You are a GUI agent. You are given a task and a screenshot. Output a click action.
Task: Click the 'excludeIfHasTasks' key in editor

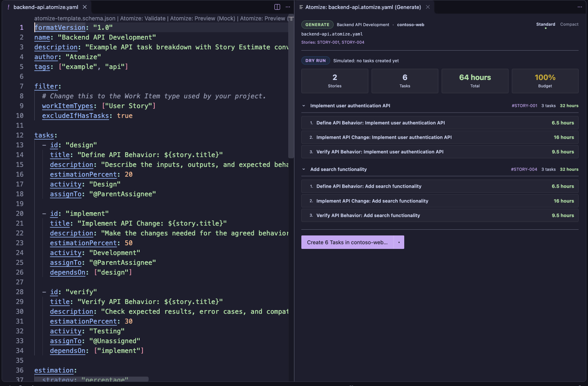click(76, 115)
